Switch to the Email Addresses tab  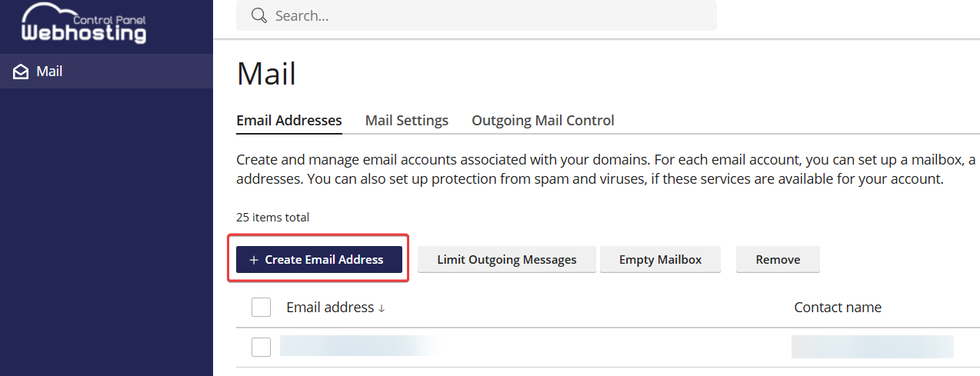tap(289, 121)
